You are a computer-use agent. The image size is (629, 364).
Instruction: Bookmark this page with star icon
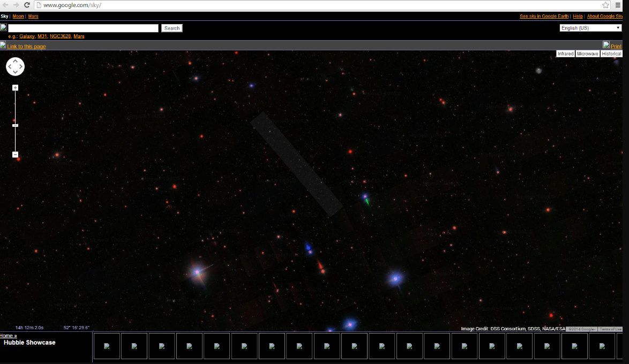click(605, 5)
